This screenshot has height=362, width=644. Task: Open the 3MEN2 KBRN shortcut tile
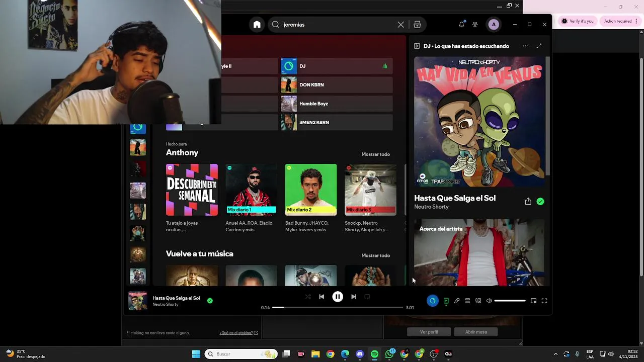click(337, 122)
